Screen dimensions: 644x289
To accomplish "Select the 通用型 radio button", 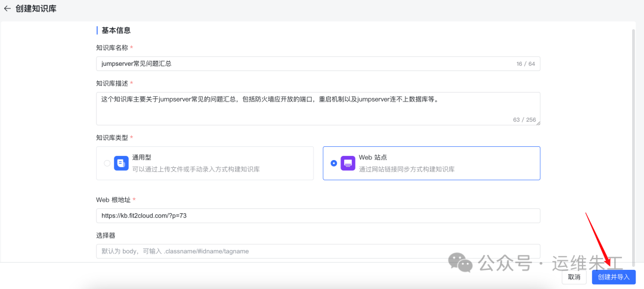I will 107,163.
